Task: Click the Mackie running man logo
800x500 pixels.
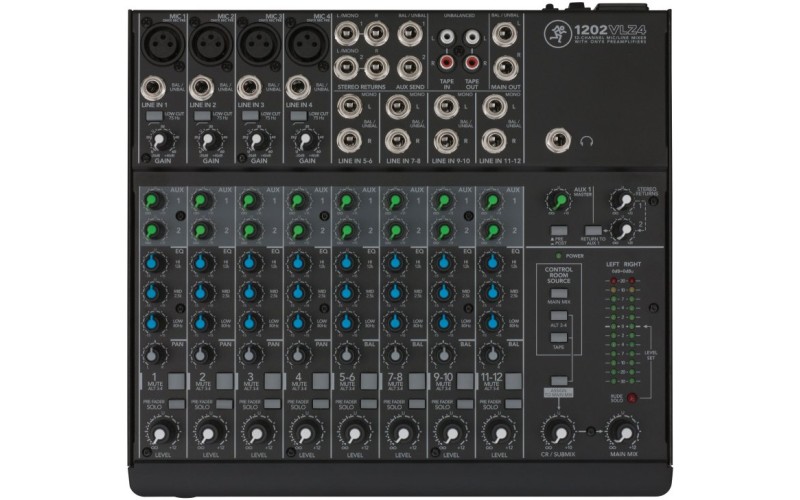Action: click(557, 34)
